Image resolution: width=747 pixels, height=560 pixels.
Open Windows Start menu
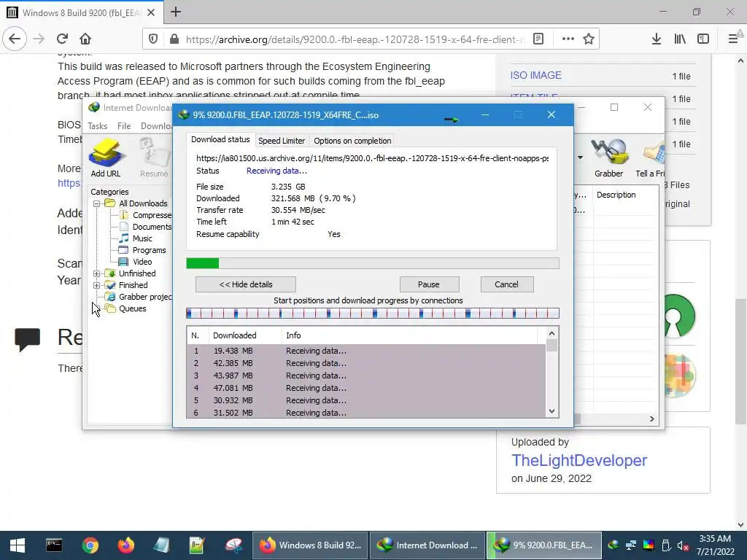(x=18, y=545)
